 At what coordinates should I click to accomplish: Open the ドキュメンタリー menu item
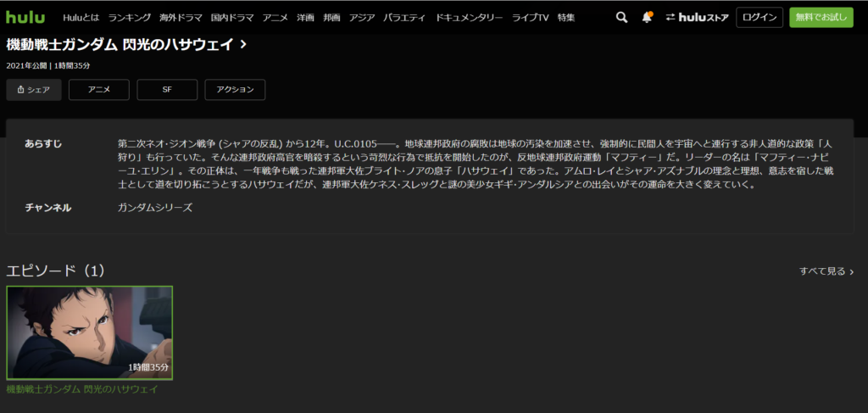(x=469, y=18)
